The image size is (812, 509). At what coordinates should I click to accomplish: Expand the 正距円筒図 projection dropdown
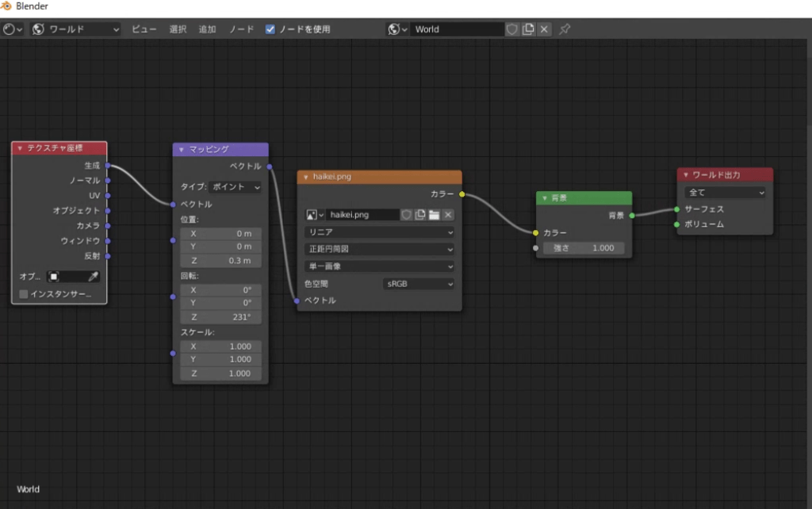coord(379,249)
